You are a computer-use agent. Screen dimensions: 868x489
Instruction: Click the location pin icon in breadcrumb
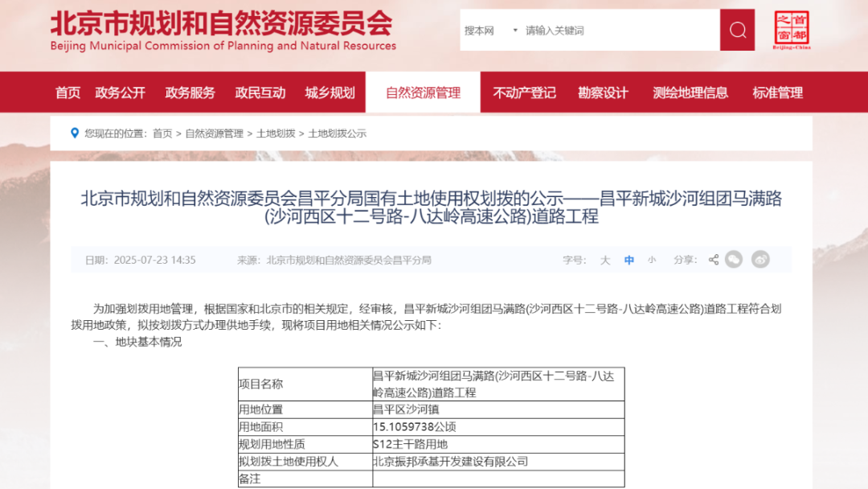(75, 134)
